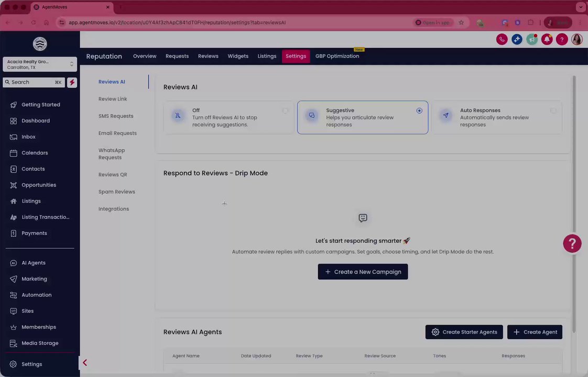Close the AgentMoves browser tab
The width and height of the screenshot is (588, 377).
(107, 7)
